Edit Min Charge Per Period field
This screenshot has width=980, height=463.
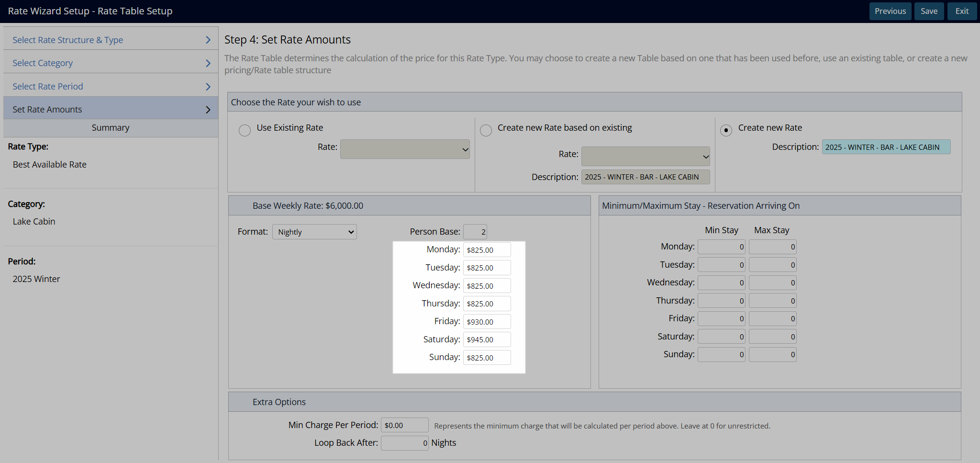coord(404,425)
